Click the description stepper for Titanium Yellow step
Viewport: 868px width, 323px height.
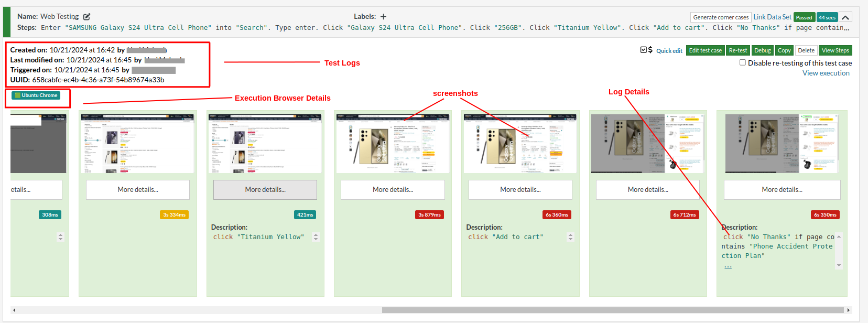coord(316,237)
